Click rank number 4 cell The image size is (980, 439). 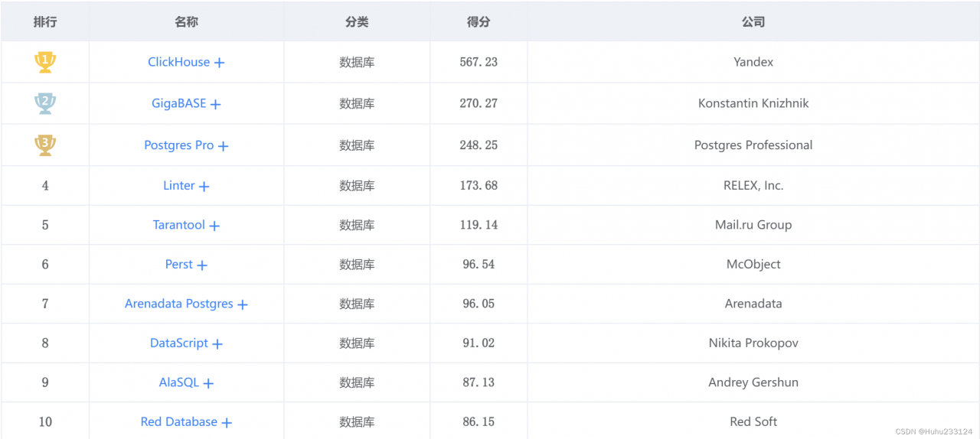point(45,185)
